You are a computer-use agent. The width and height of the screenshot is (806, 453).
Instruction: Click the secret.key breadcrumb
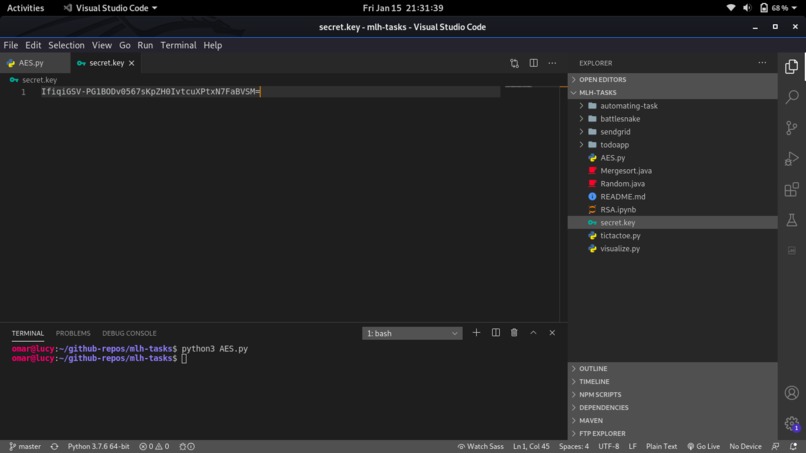[x=34, y=80]
